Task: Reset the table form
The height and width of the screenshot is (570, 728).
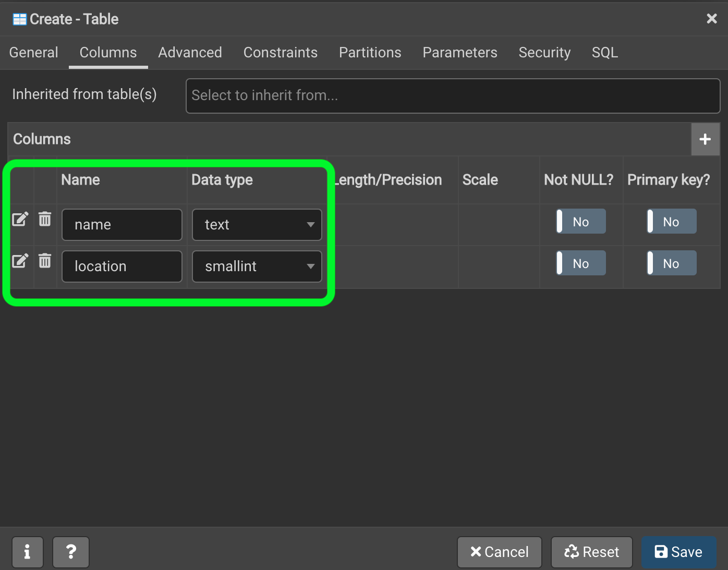Action: click(591, 552)
